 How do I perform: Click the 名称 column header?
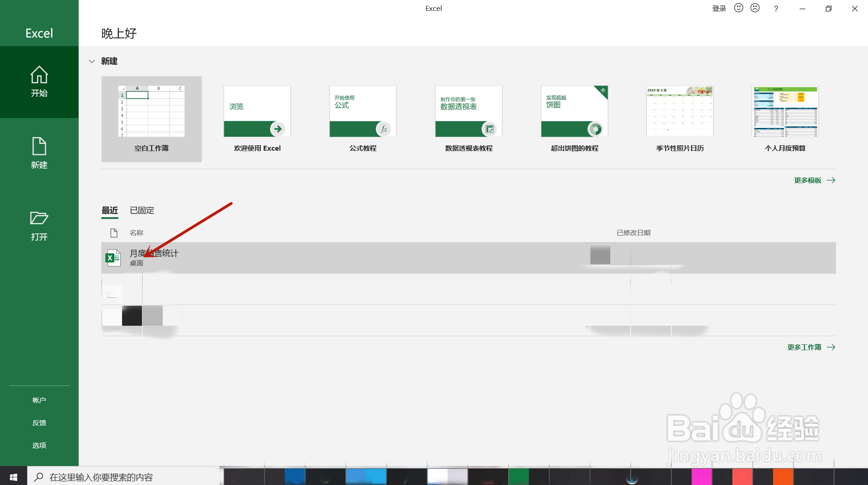(x=137, y=233)
